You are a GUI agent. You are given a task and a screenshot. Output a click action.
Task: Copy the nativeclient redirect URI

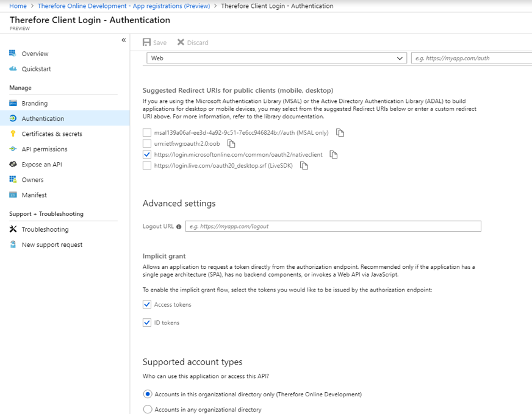click(334, 155)
